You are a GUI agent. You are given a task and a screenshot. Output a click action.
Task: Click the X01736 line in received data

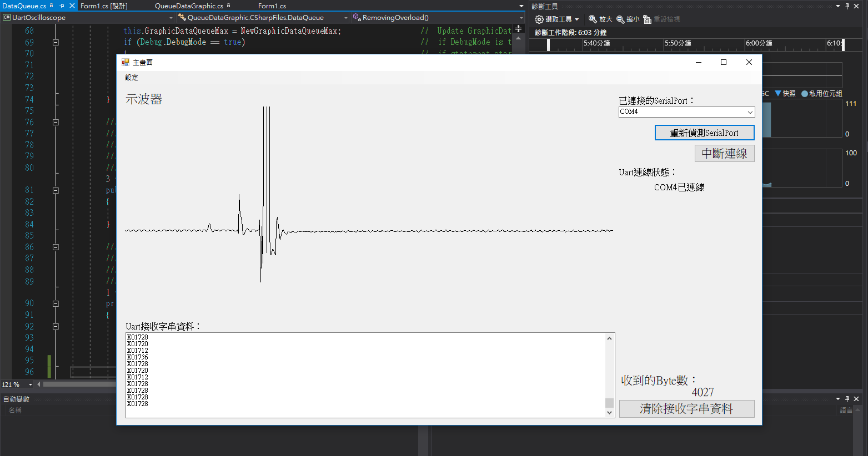click(138, 357)
